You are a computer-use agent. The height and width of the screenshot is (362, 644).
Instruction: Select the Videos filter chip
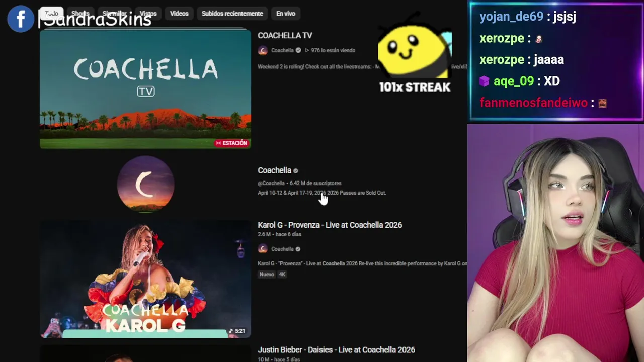[179, 14]
